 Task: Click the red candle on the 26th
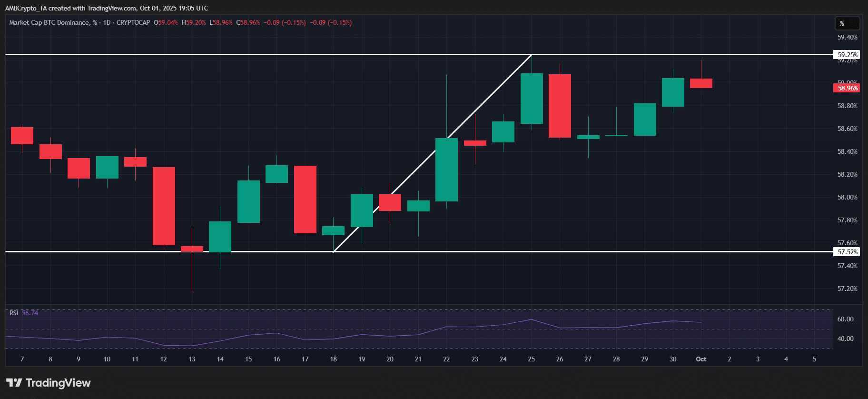point(560,106)
